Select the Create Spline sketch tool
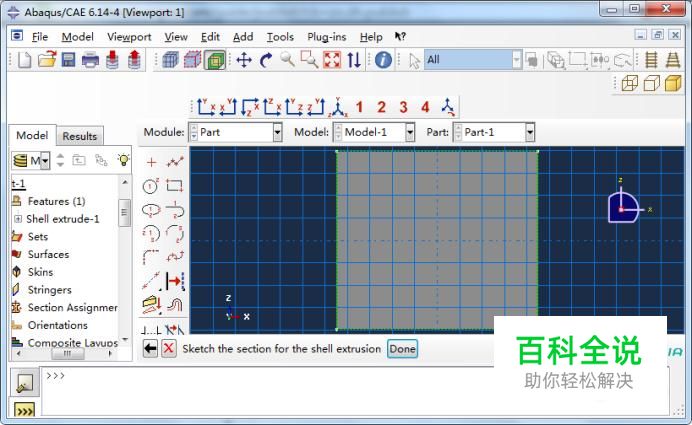Image resolution: width=692 pixels, height=425 pixels. point(175,257)
